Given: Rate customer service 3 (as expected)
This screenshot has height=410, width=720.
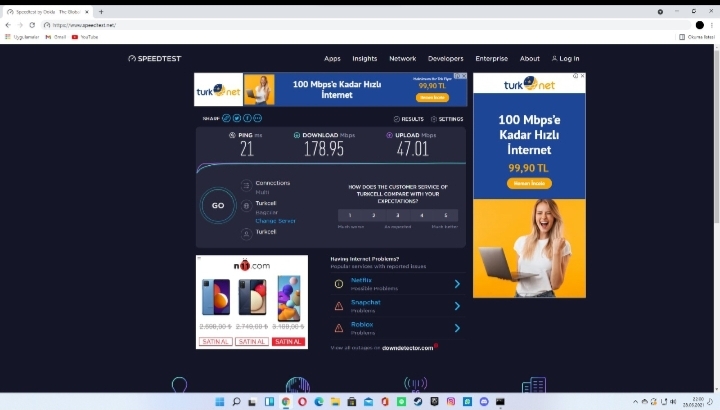Looking at the screenshot, I should point(398,215).
